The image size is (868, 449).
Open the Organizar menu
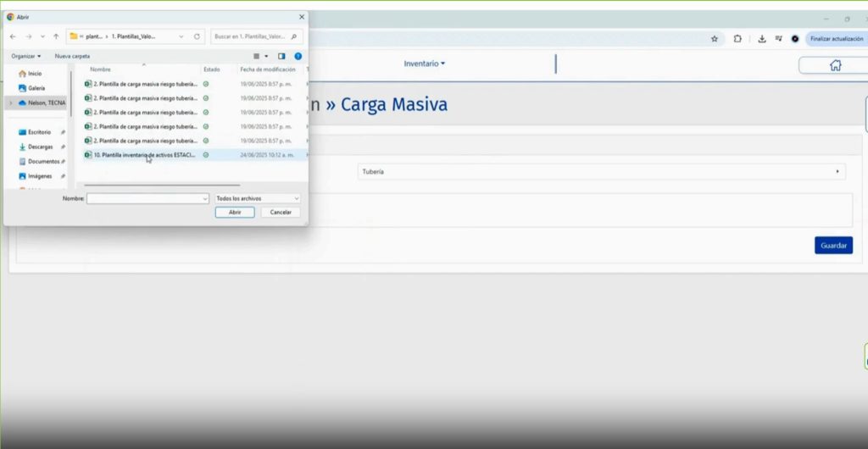point(25,56)
